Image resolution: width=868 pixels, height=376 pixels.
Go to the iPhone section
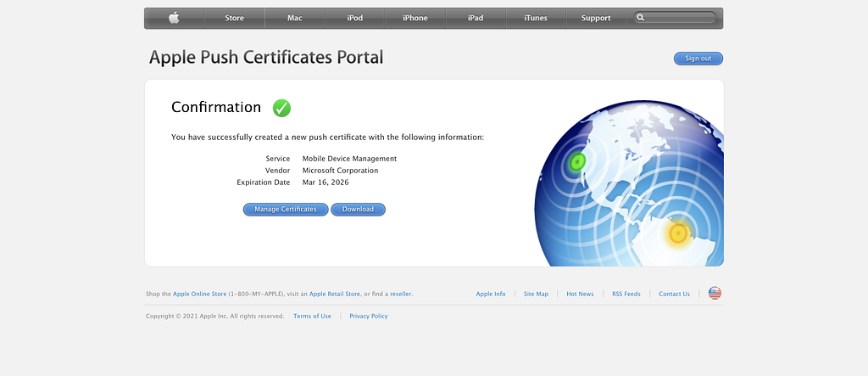click(x=415, y=18)
